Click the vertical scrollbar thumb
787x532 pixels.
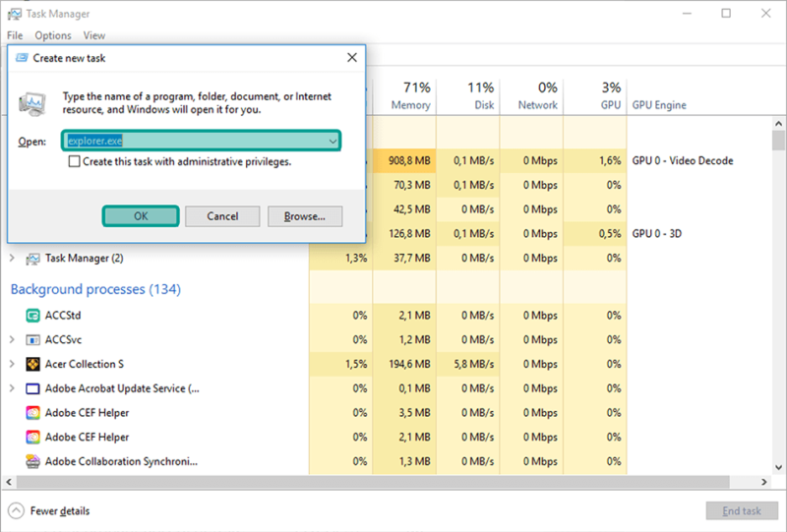point(778,141)
